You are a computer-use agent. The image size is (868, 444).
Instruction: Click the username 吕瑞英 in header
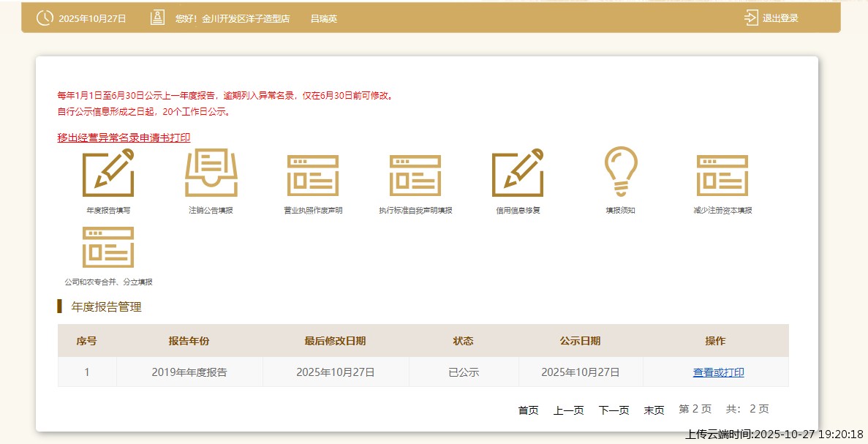324,19
